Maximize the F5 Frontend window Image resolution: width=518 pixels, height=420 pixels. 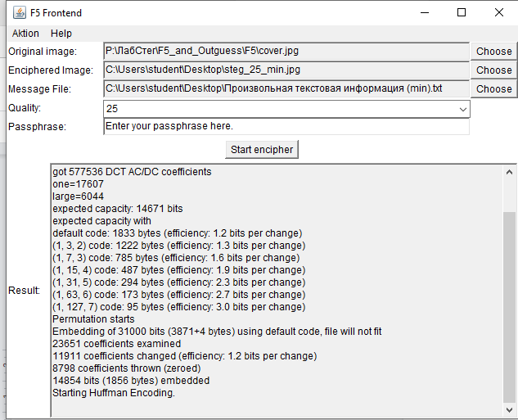[462, 12]
